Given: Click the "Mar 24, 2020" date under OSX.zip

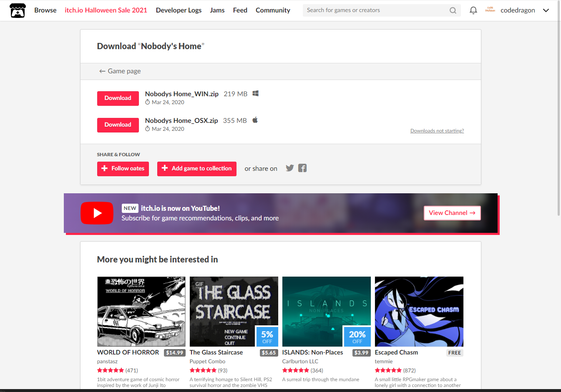Looking at the screenshot, I should tap(168, 129).
